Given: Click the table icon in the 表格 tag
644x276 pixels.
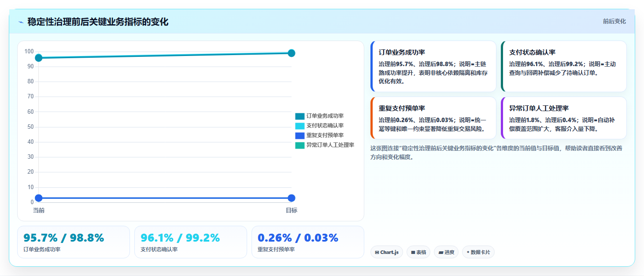Looking at the screenshot, I should pos(413,253).
